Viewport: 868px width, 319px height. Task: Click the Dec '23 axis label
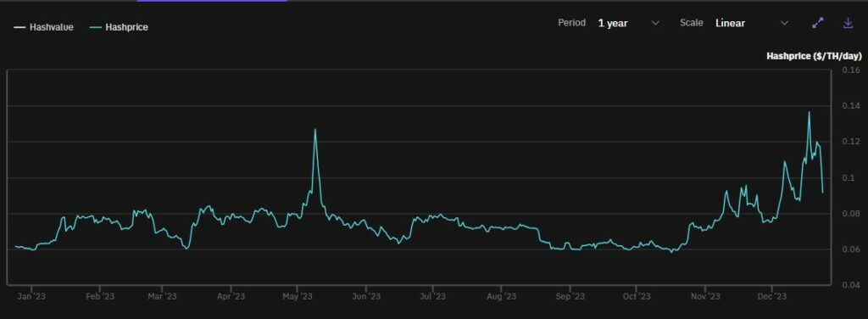772,297
